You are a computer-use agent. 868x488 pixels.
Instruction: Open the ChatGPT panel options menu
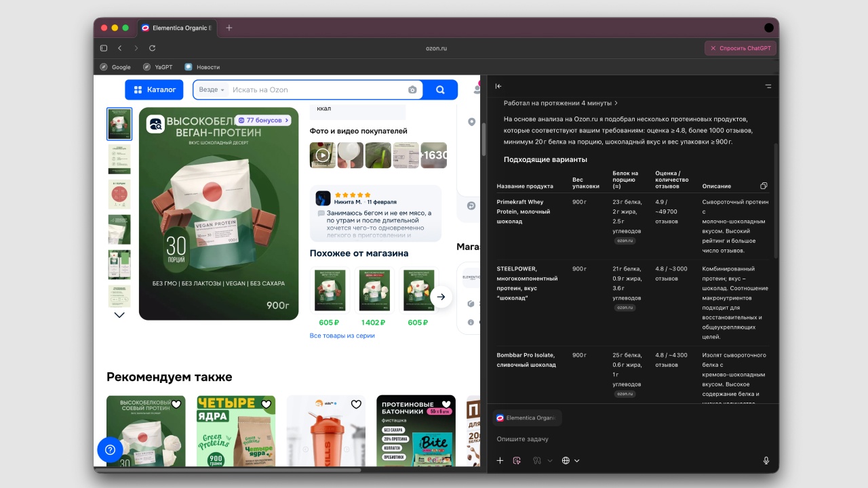pyautogui.click(x=768, y=86)
